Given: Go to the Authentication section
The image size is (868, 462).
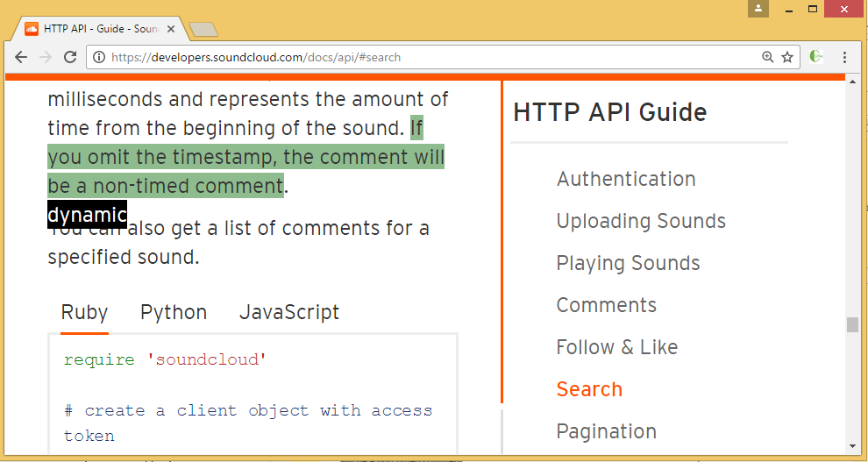Looking at the screenshot, I should [626, 179].
